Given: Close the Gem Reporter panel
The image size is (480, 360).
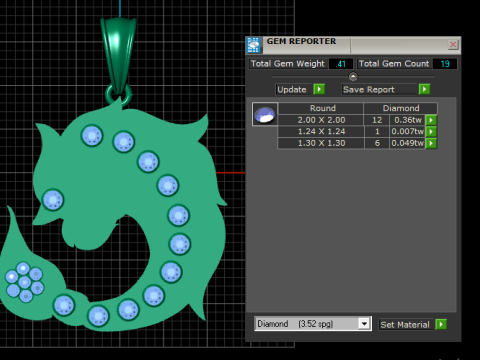Looking at the screenshot, I should [453, 44].
